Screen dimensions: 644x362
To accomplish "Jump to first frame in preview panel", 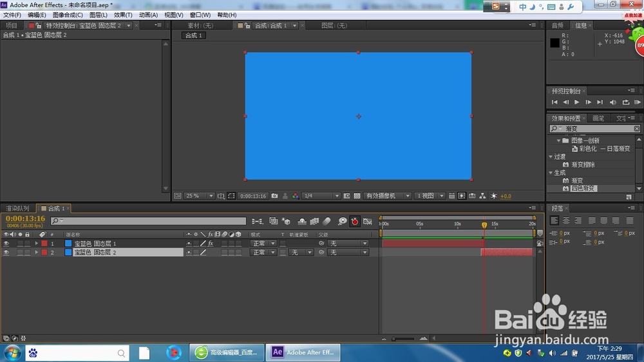I will pos(554,102).
